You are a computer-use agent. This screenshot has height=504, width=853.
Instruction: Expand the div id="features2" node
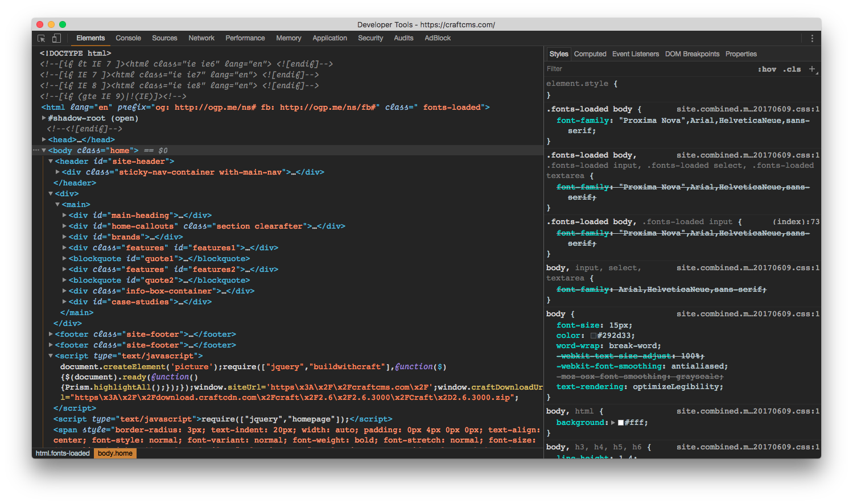pyautogui.click(x=64, y=269)
